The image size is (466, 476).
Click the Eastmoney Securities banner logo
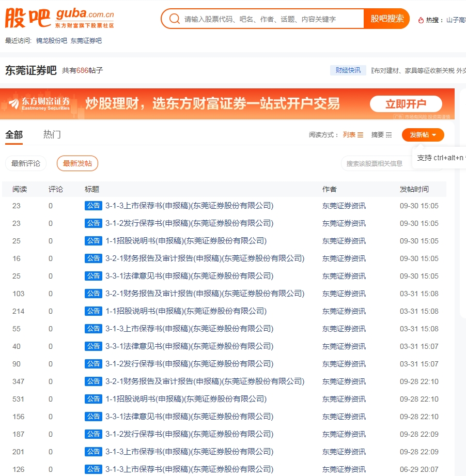[39, 104]
